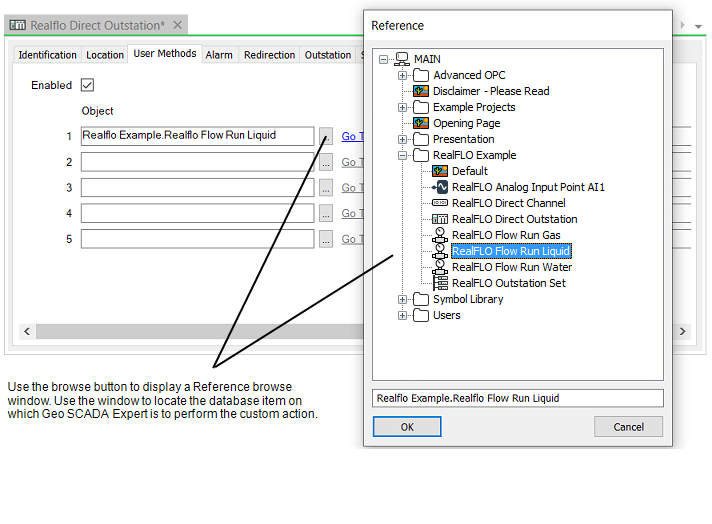Switch to the Alarm tab
This screenshot has height=524, width=712.
[219, 55]
